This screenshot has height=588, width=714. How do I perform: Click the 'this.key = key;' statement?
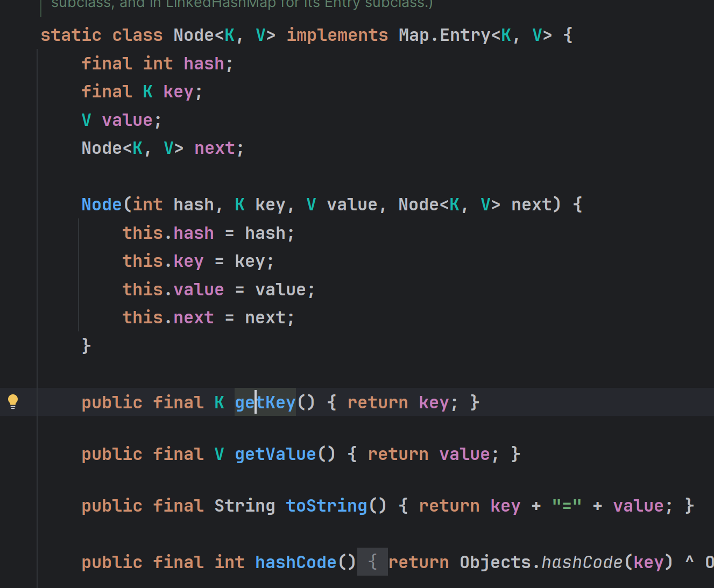coord(199,261)
